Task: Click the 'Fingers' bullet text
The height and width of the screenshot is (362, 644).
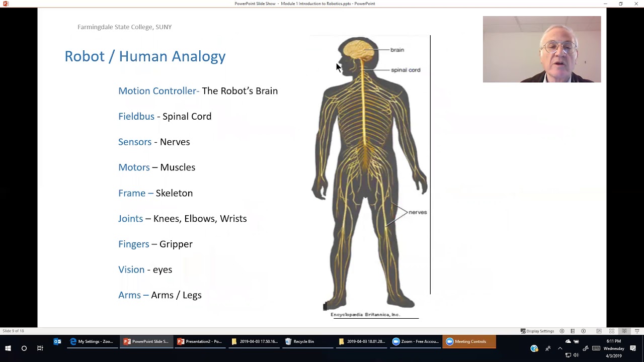Action: pyautogui.click(x=134, y=244)
